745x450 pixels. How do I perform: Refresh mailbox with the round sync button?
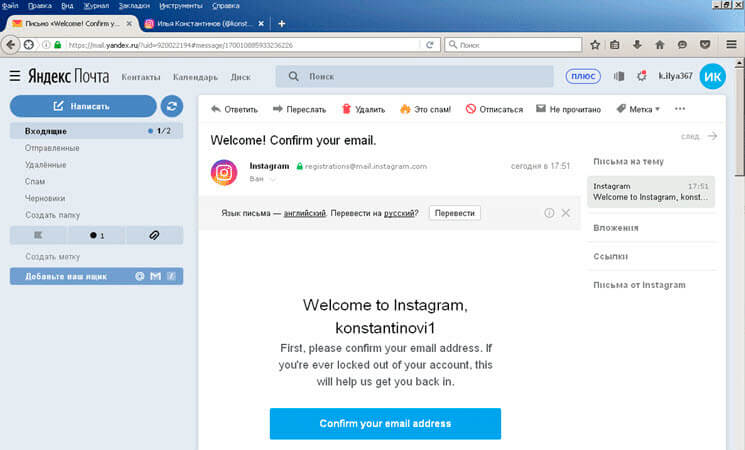tap(172, 106)
